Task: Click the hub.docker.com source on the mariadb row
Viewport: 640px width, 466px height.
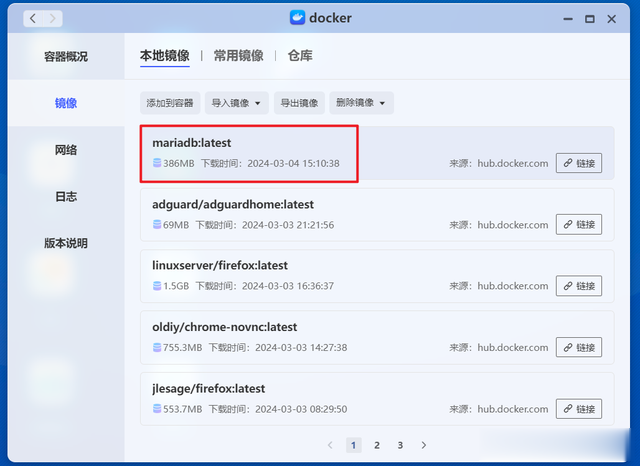Action: tap(513, 164)
